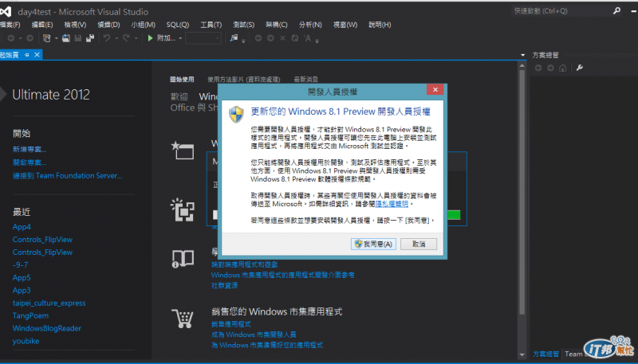Open the undo history dropdown arrow
The height and width of the screenshot is (364, 638).
116,38
